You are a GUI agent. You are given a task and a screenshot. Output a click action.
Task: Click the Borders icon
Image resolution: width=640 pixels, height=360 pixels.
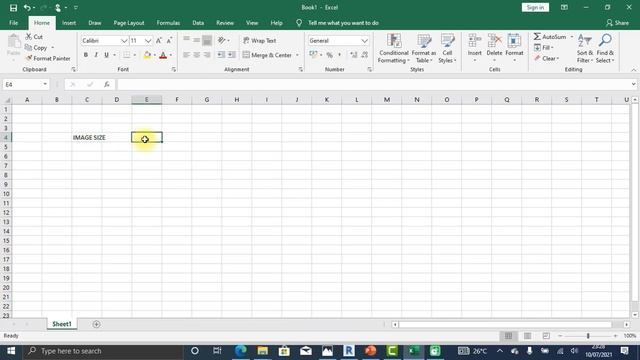[x=127, y=55]
